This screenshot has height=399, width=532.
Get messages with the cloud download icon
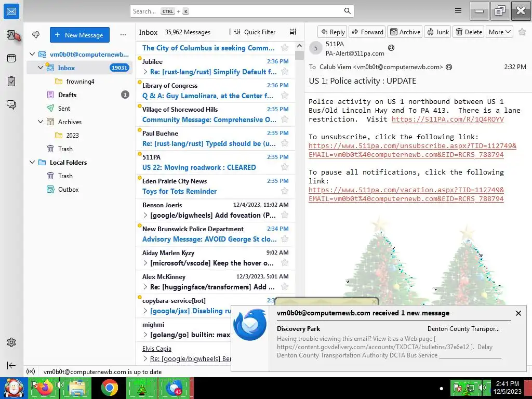click(36, 35)
